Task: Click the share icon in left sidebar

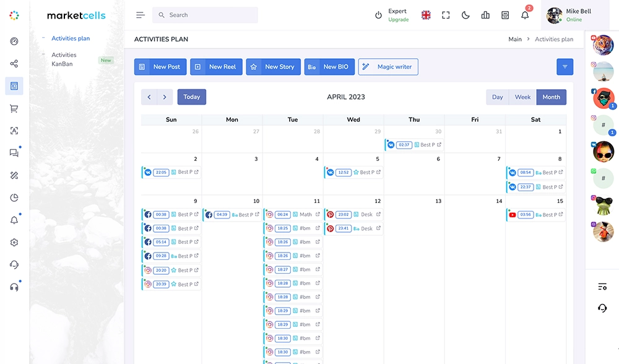Action: click(14, 64)
